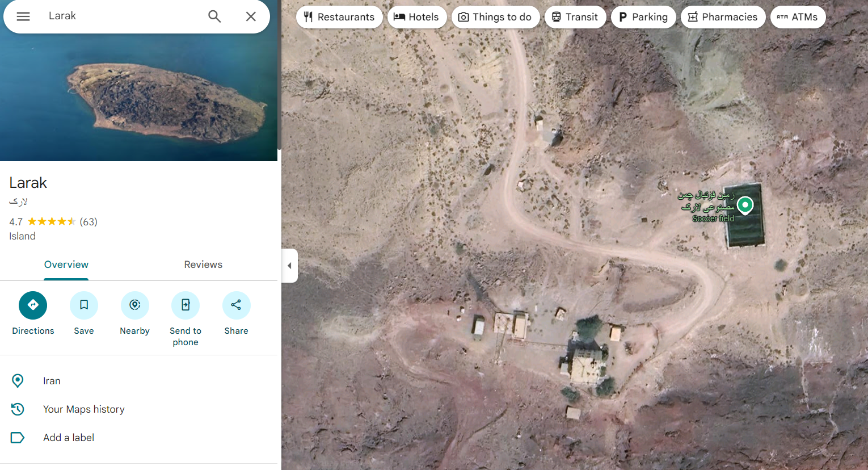Find Parking on the map
This screenshot has width=868, height=470.
[643, 17]
